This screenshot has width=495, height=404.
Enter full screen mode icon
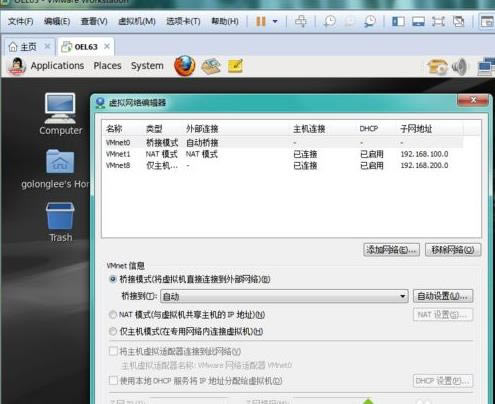click(438, 21)
